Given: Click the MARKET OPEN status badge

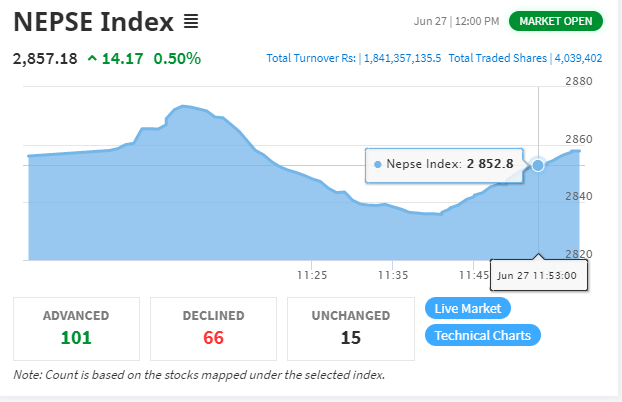Looking at the screenshot, I should point(556,21).
